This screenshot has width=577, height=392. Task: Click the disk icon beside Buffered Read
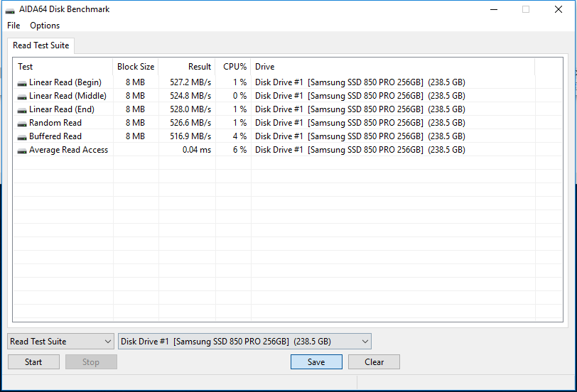22,137
